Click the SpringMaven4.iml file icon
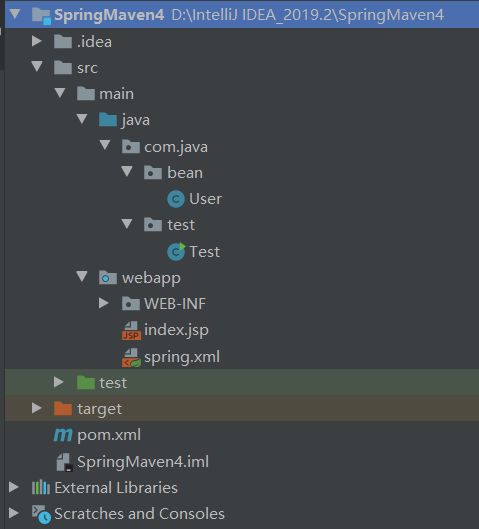The height and width of the screenshot is (529, 479). [x=64, y=462]
